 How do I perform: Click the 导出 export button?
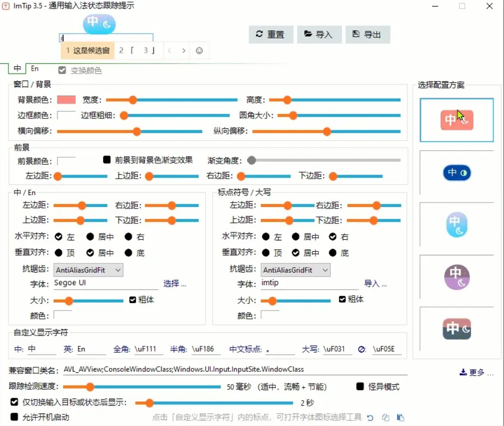pyautogui.click(x=368, y=34)
